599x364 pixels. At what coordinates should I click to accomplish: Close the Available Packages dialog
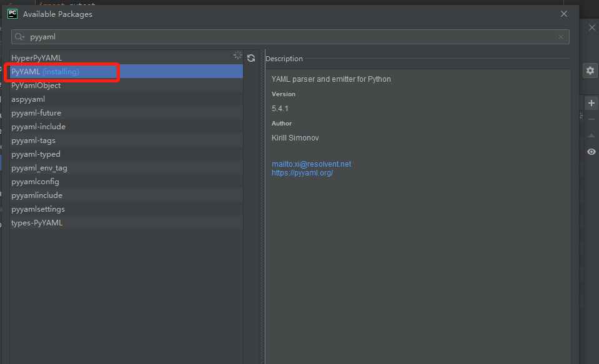pos(564,14)
